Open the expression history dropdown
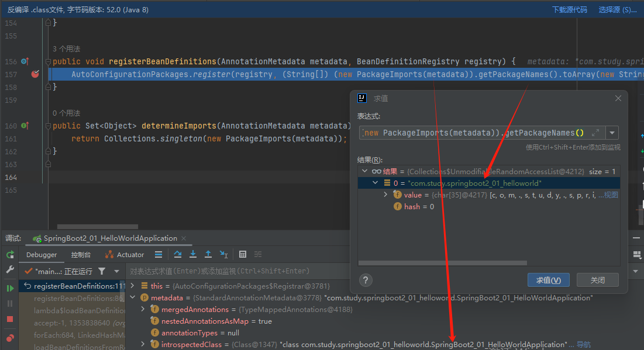The image size is (644, 350). pos(612,133)
